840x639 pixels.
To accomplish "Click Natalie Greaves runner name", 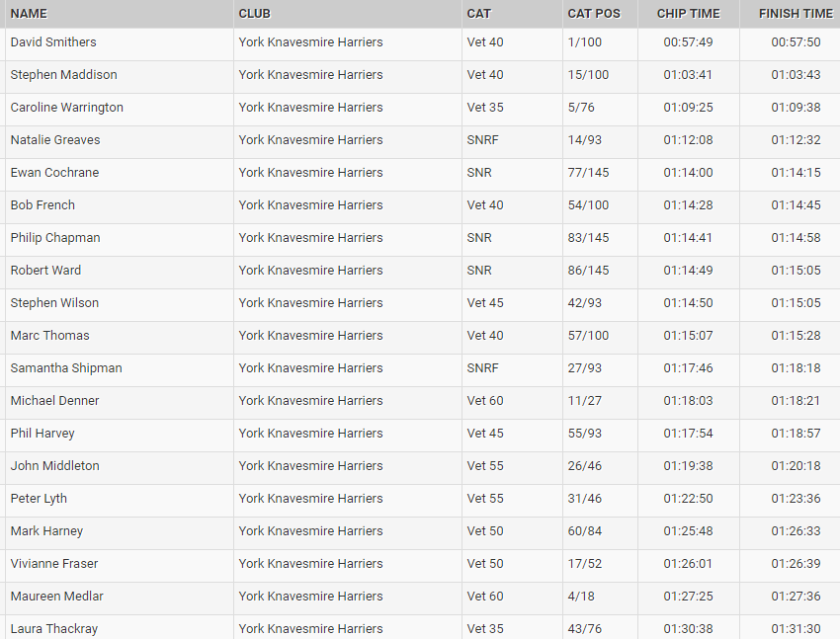I will (x=55, y=140).
